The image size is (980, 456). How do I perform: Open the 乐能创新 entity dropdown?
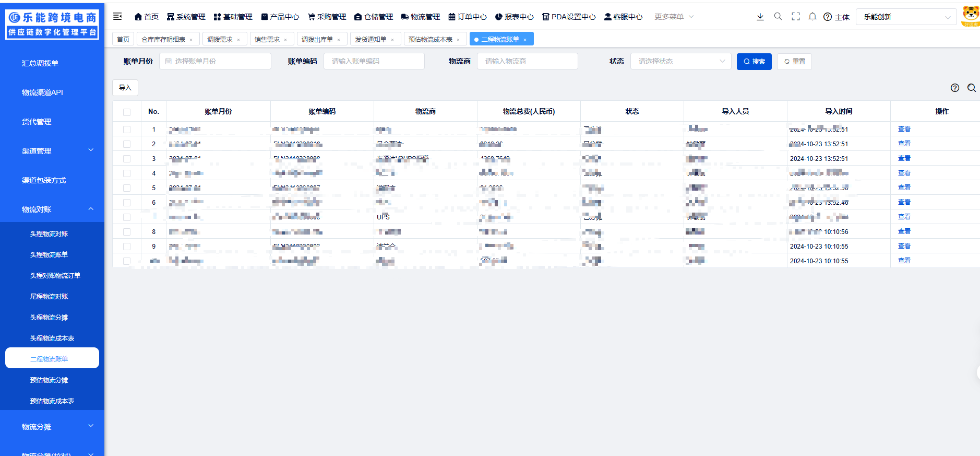point(906,17)
